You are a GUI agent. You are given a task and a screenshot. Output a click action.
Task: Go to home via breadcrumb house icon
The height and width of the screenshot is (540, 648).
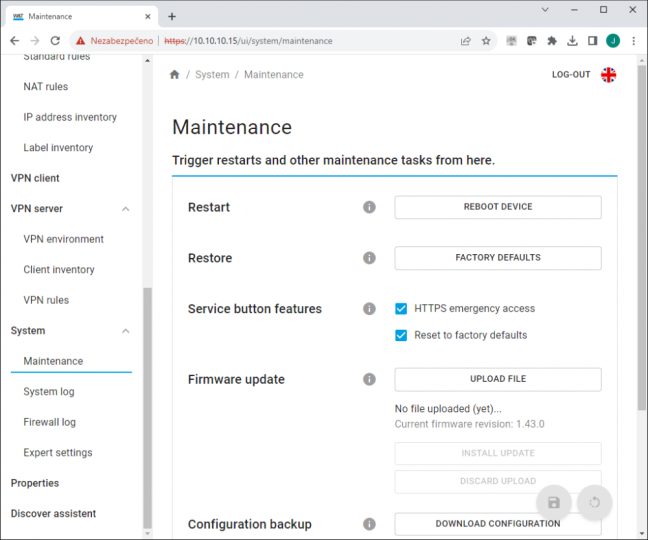click(175, 74)
